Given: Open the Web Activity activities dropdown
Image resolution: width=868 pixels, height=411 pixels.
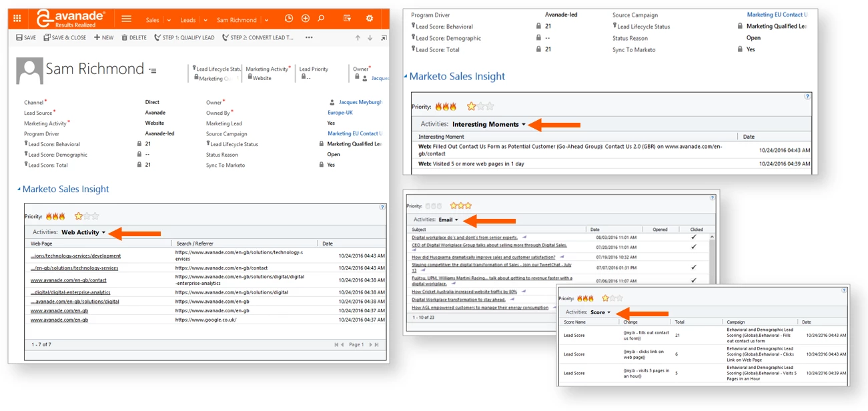Looking at the screenshot, I should click(84, 232).
